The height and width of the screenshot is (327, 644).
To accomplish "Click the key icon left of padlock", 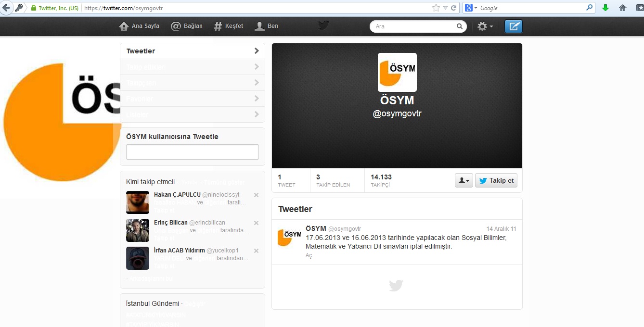I will pyautogui.click(x=19, y=8).
